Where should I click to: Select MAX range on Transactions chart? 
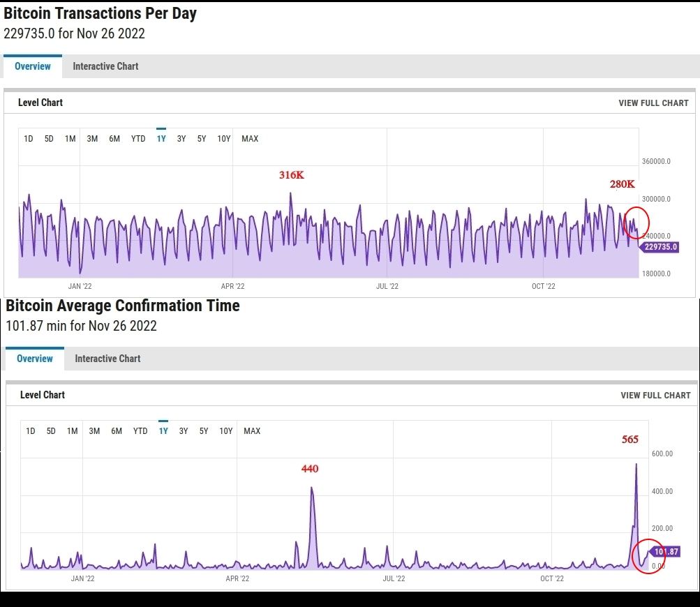(x=250, y=139)
